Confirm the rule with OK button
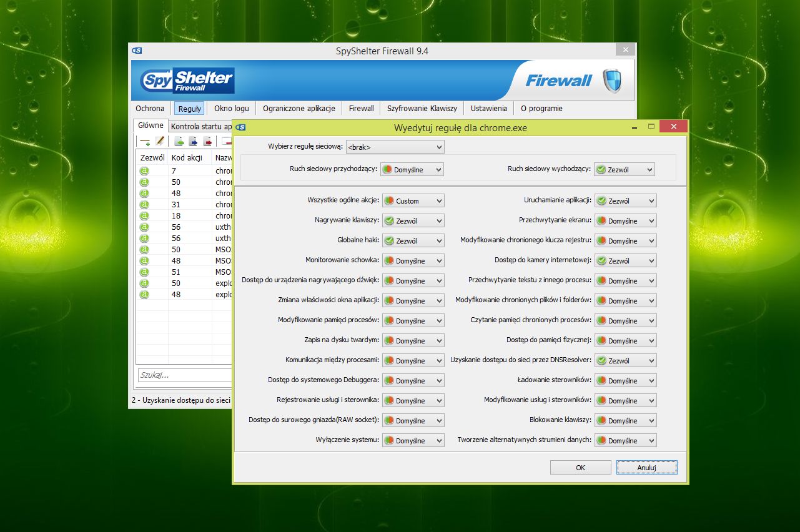 pos(581,468)
